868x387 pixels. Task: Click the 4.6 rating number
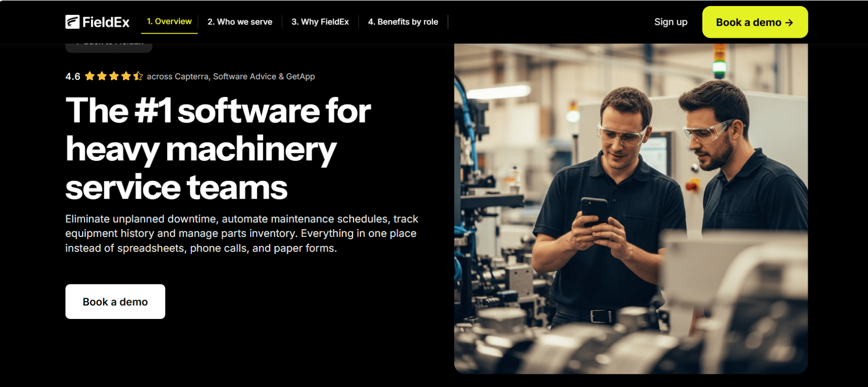click(x=73, y=76)
